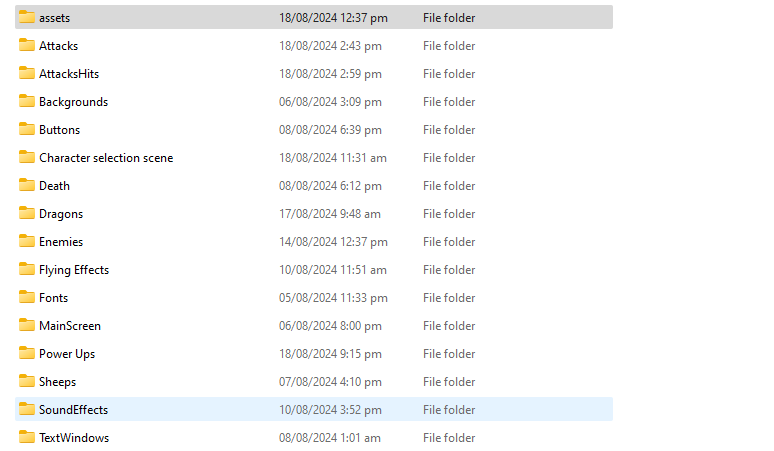The image size is (774, 451).
Task: Click 'File folder' type in assets row
Action: pos(449,18)
